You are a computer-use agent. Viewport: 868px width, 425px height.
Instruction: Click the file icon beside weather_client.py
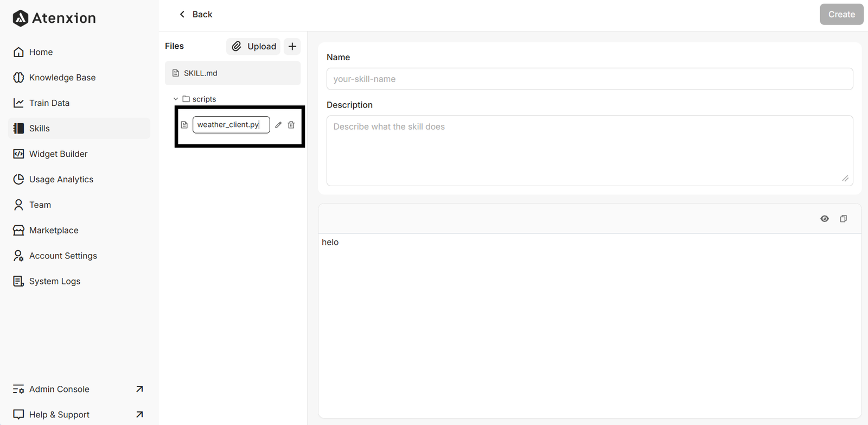click(184, 125)
